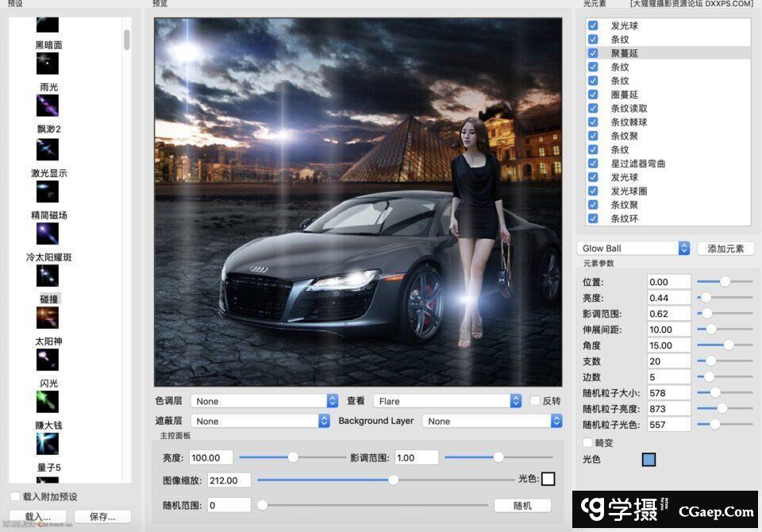Image resolution: width=762 pixels, height=532 pixels.
Task: Open the 色调层 dropdown
Action: tap(265, 401)
